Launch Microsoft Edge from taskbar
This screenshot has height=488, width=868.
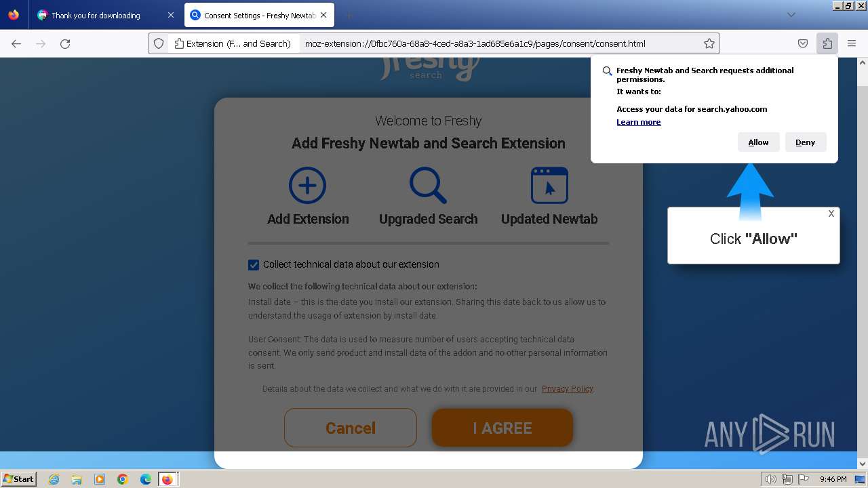point(146,479)
